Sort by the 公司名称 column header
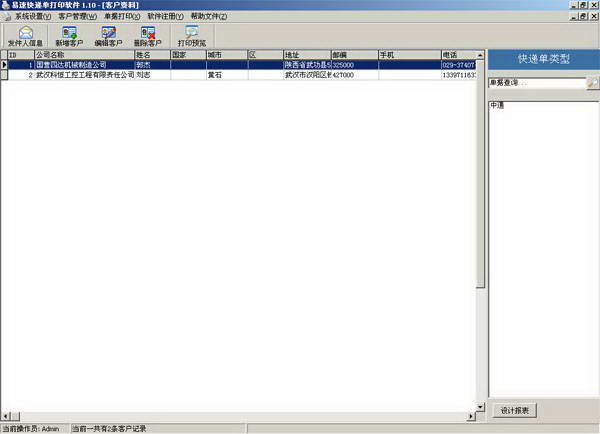Viewport: 600px width, 434px height. coord(83,54)
